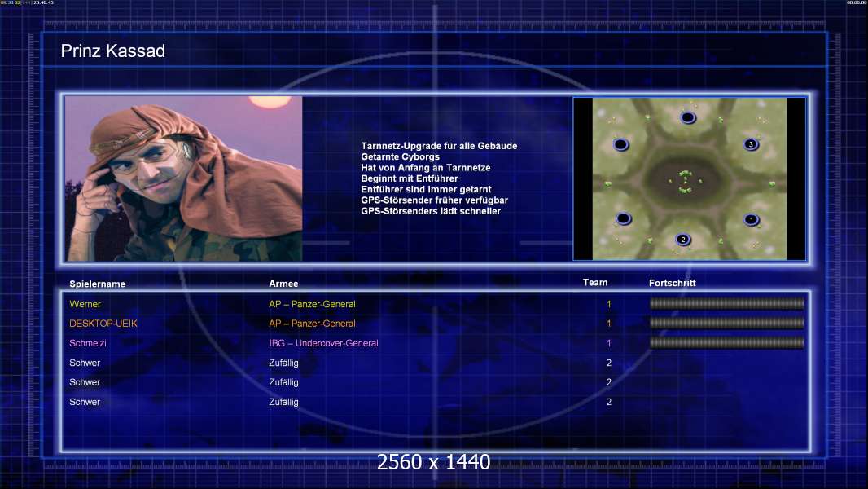Click "Getarnte Cyborgs" ability line
This screenshot has width=868, height=489.
401,156
